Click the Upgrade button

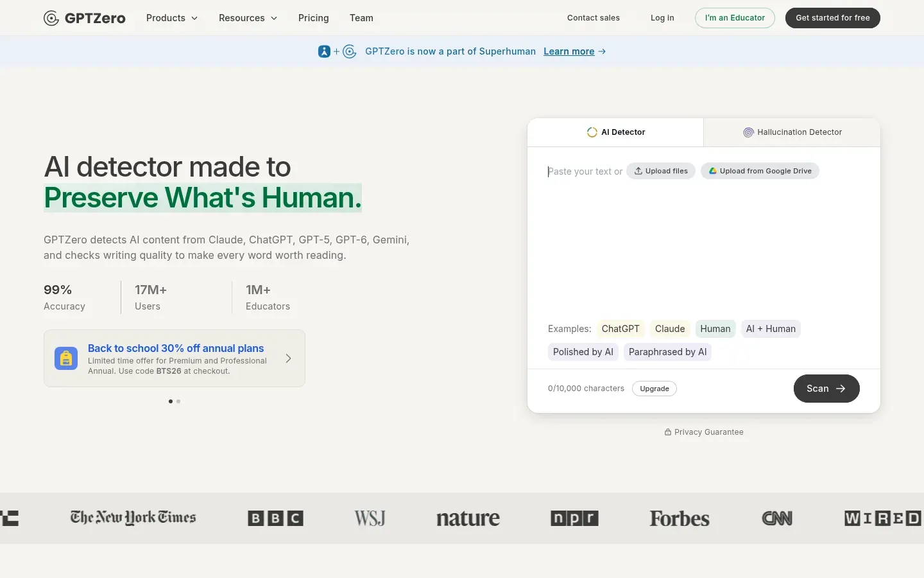coord(654,389)
